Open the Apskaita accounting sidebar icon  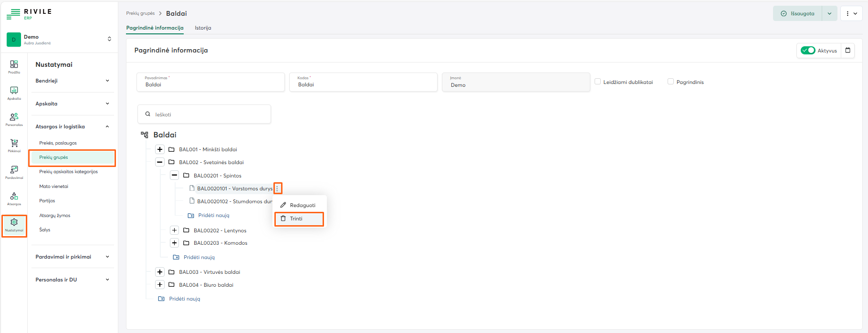coord(14,92)
